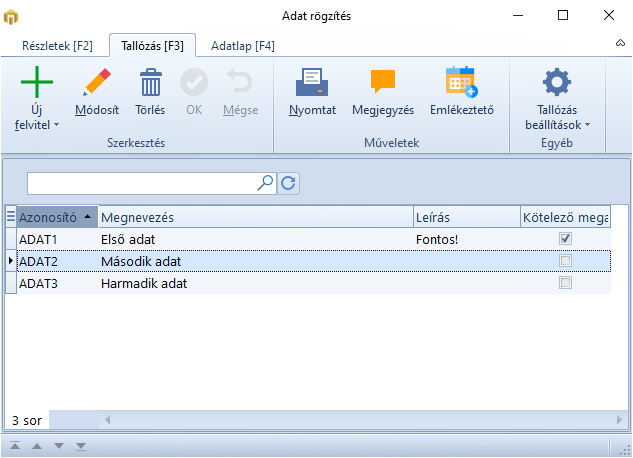
Task: Click the refresh icon beside search box
Action: point(289,183)
